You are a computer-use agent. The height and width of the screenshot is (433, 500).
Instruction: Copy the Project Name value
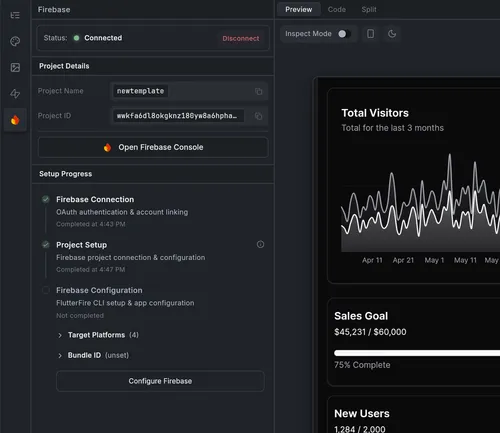(x=258, y=91)
